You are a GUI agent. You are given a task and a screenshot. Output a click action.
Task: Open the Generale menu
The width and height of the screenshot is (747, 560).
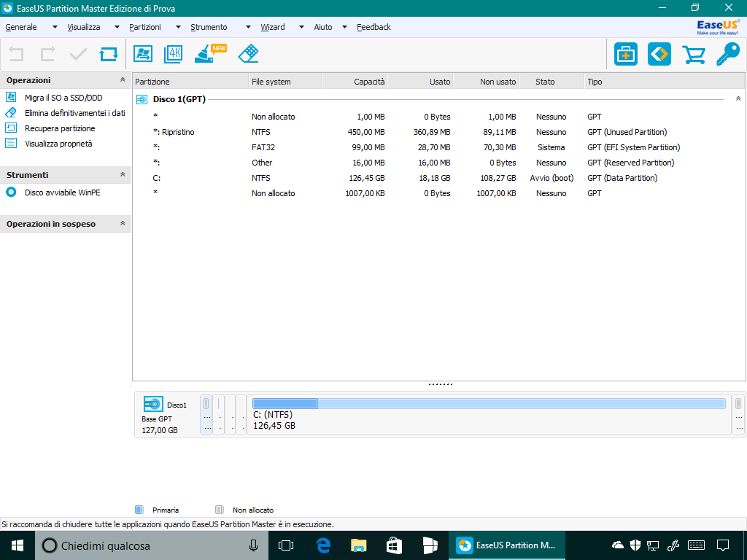[21, 27]
